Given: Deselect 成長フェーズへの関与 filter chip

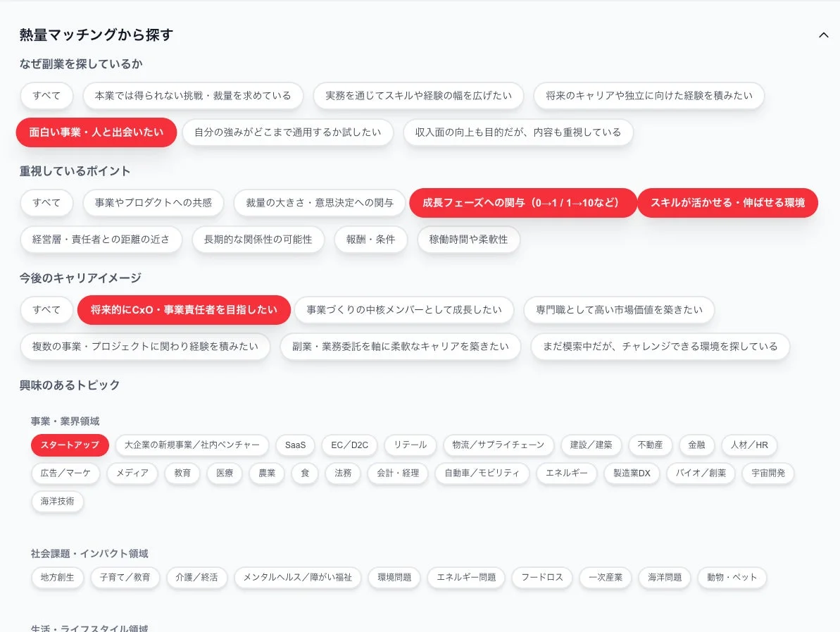Looking at the screenshot, I should point(522,202).
